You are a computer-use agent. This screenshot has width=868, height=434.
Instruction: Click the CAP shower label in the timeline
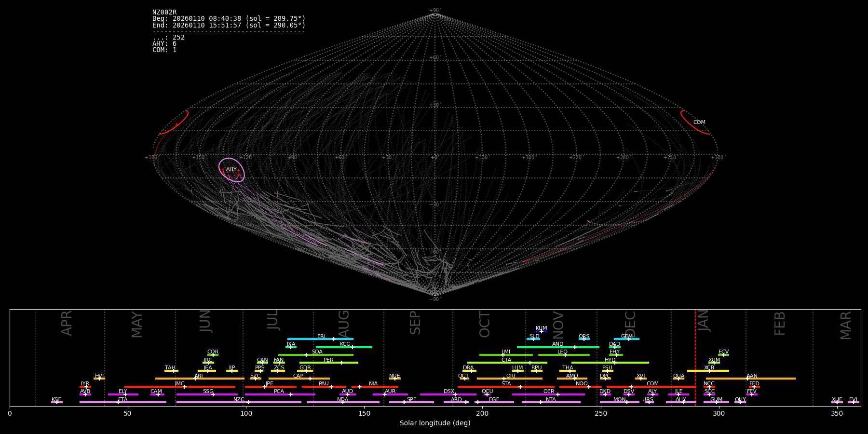[x=298, y=376]
